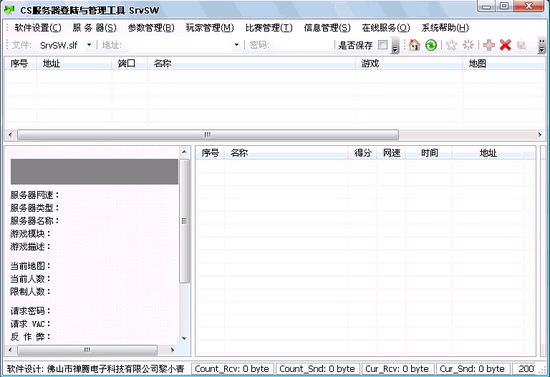Click the faded star icon in the toolbar
The width and height of the screenshot is (550, 377).
coord(452,45)
